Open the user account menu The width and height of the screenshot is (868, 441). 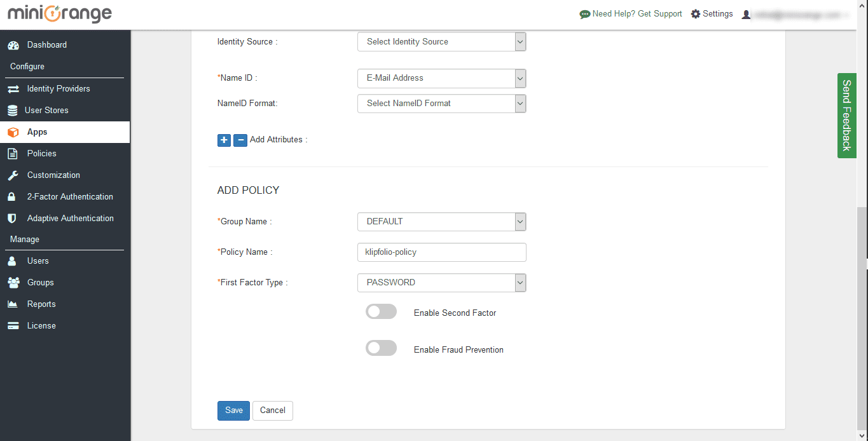795,15
